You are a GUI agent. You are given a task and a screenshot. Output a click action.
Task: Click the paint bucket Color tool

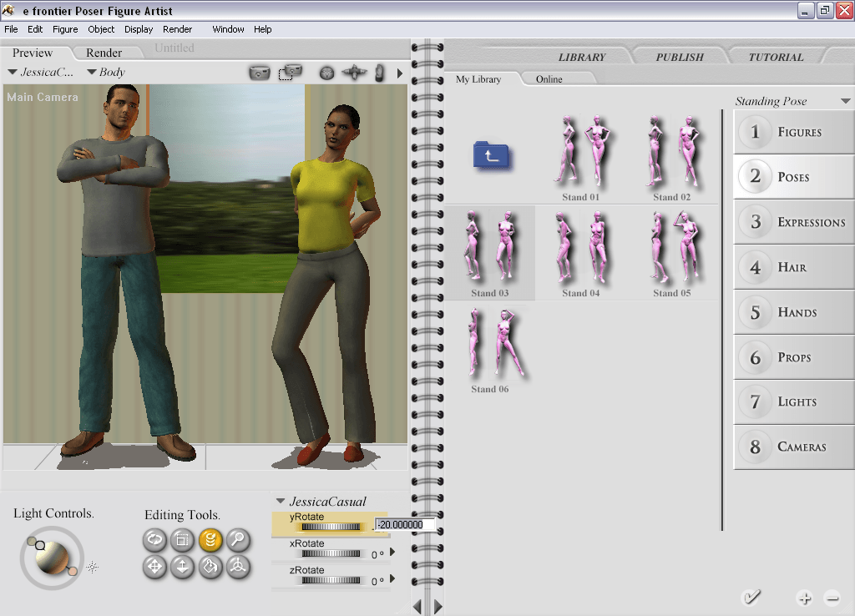[x=210, y=568]
